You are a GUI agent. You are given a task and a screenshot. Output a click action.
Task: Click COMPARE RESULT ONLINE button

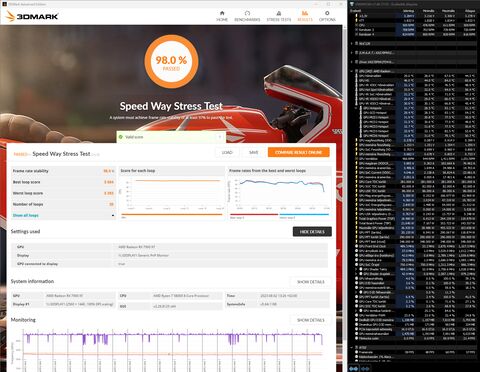[299, 152]
